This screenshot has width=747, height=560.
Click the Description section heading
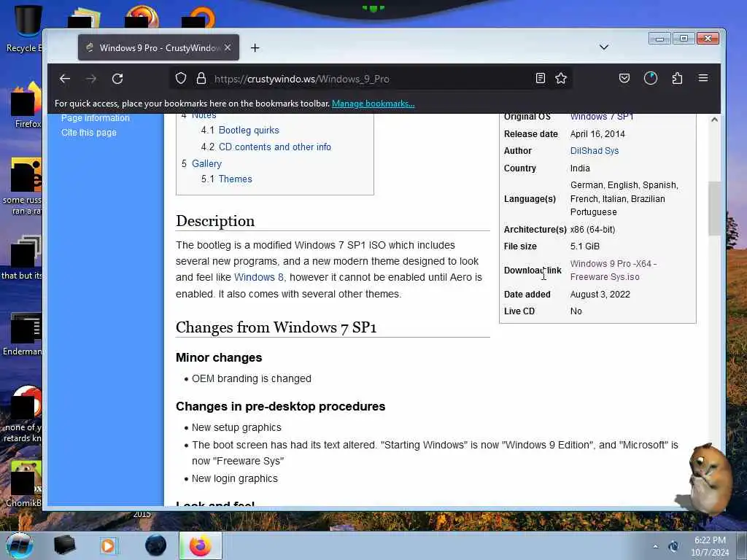click(x=215, y=221)
